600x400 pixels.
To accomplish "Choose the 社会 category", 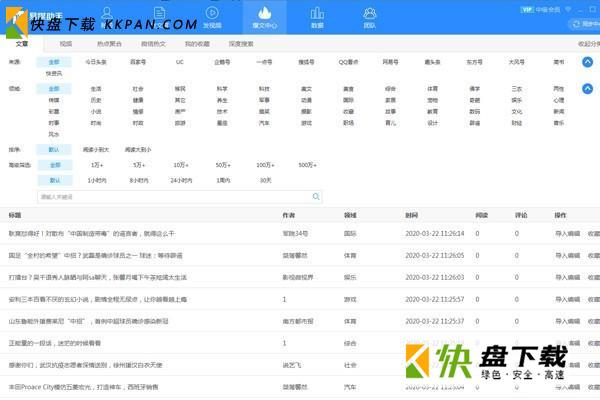I will click(x=138, y=89).
